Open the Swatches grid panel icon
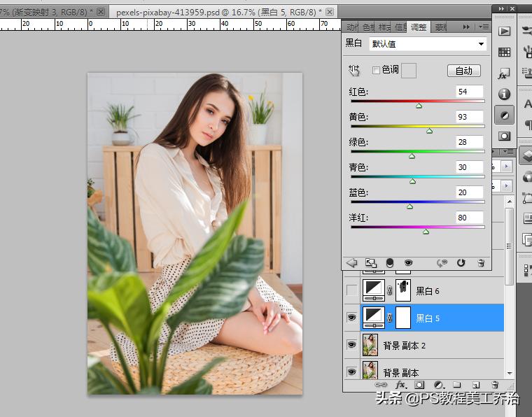This screenshot has width=532, height=417. coord(504,52)
